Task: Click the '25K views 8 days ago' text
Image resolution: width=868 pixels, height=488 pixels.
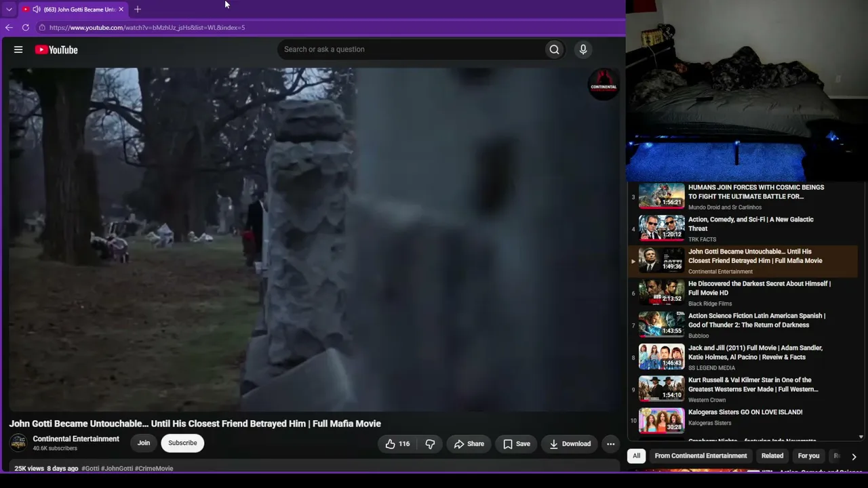Action: pyautogui.click(x=46, y=468)
